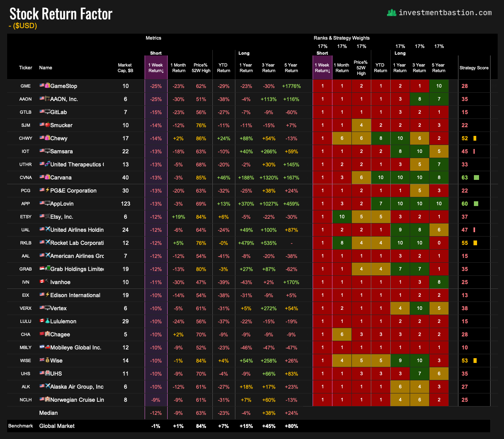Click the CVNA ticker cell
This screenshot has height=439, width=504.
click(x=26, y=178)
